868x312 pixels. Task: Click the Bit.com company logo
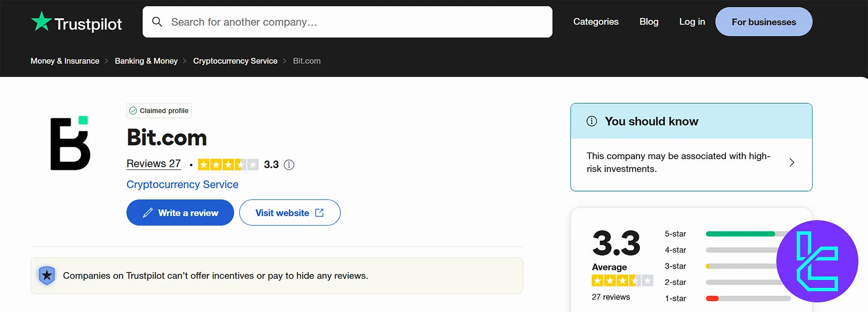70,143
